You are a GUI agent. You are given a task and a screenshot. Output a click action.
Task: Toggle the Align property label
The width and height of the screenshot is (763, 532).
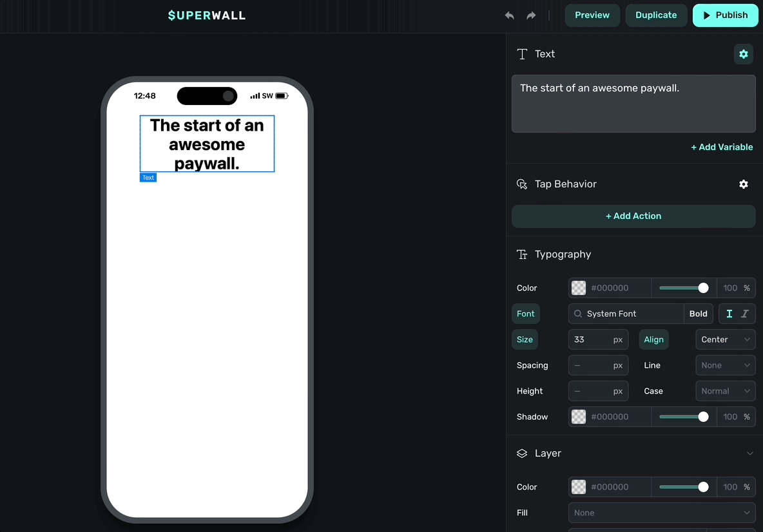point(653,339)
